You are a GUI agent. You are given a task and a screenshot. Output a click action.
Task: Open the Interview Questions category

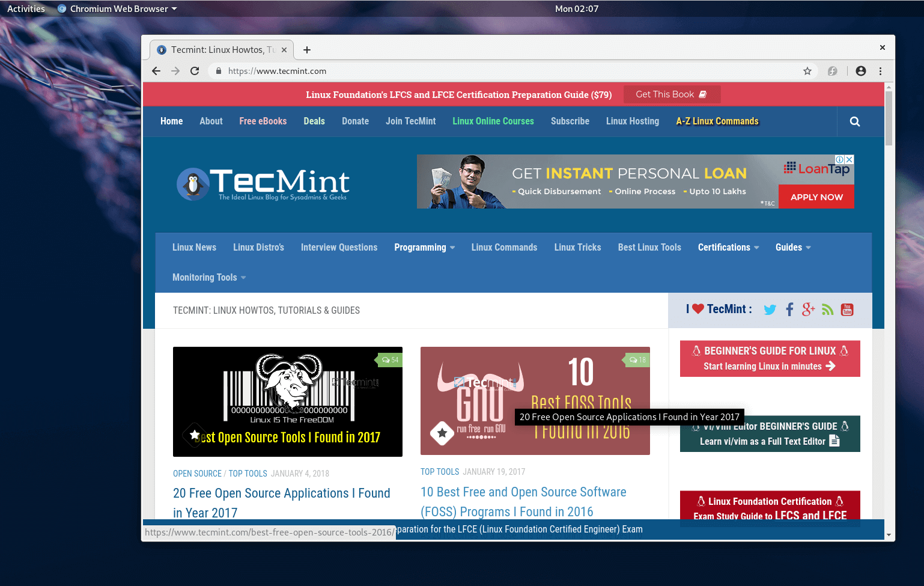[x=339, y=248]
